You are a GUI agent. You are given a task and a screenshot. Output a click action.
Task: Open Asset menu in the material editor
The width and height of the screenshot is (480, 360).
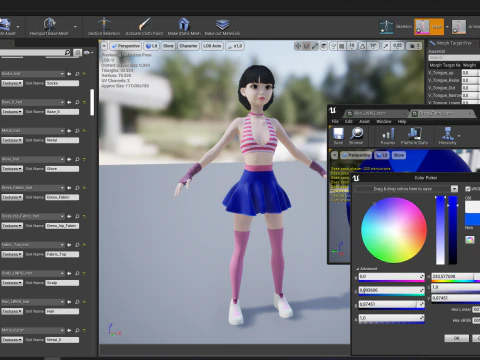coord(364,121)
